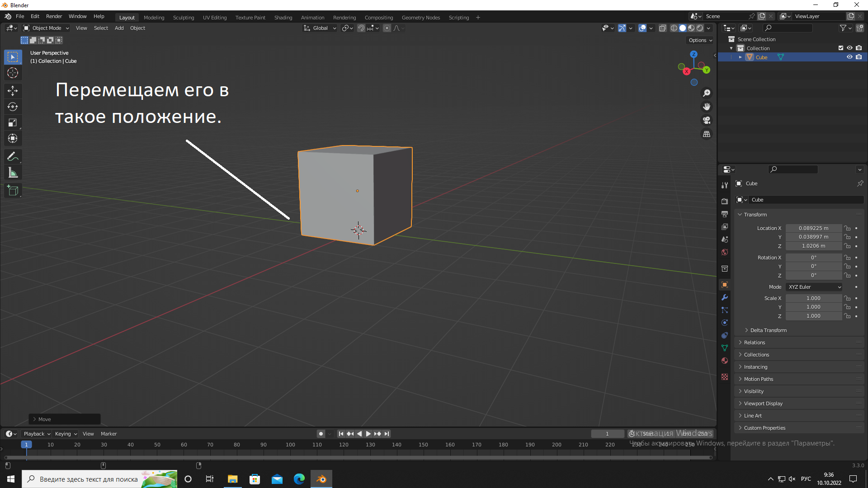The image size is (868, 488).
Task: Click the zoom viewport magnifier icon
Action: [707, 93]
